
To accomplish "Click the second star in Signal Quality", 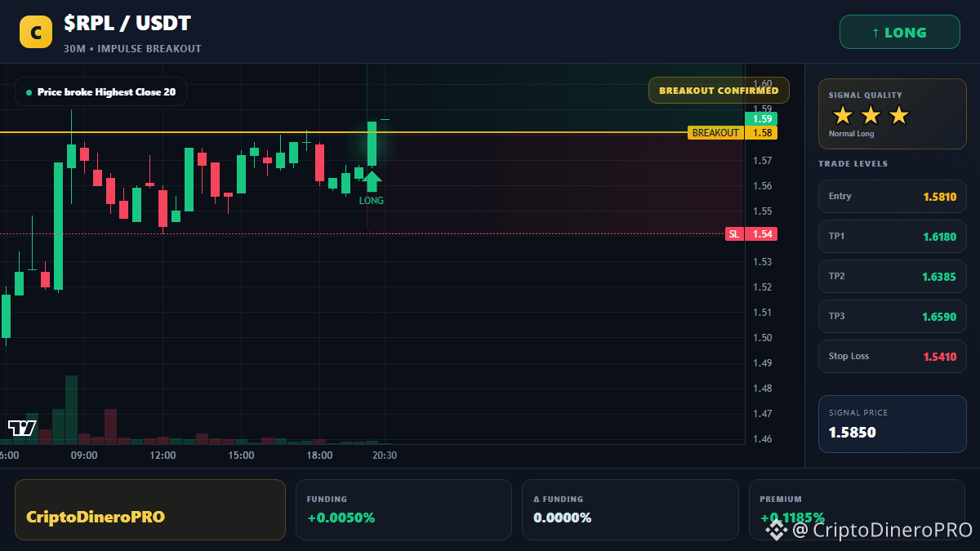I will [x=871, y=115].
